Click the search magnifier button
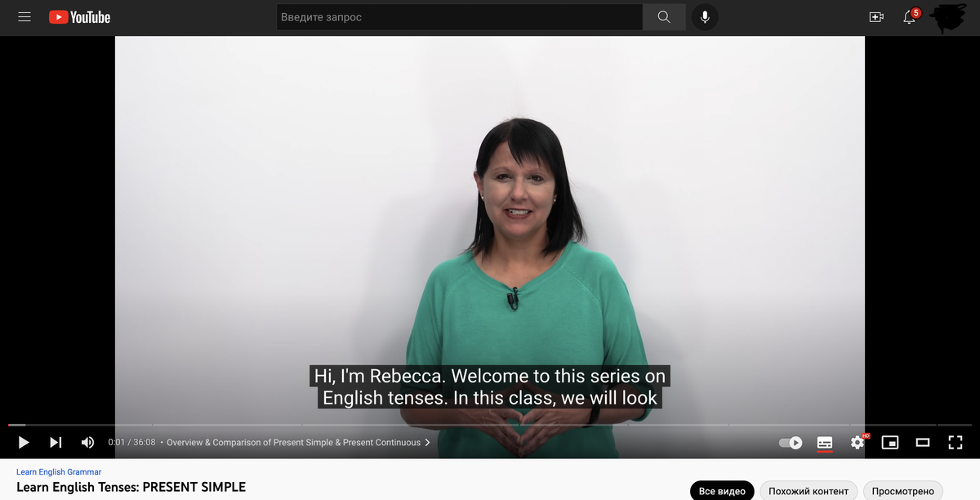The height and width of the screenshot is (500, 980). coord(664,17)
